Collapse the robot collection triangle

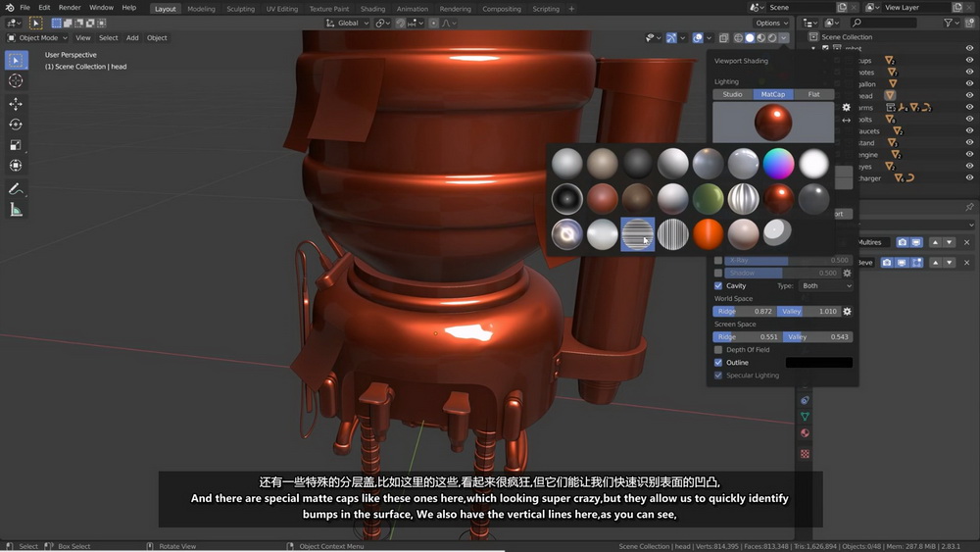pos(813,48)
